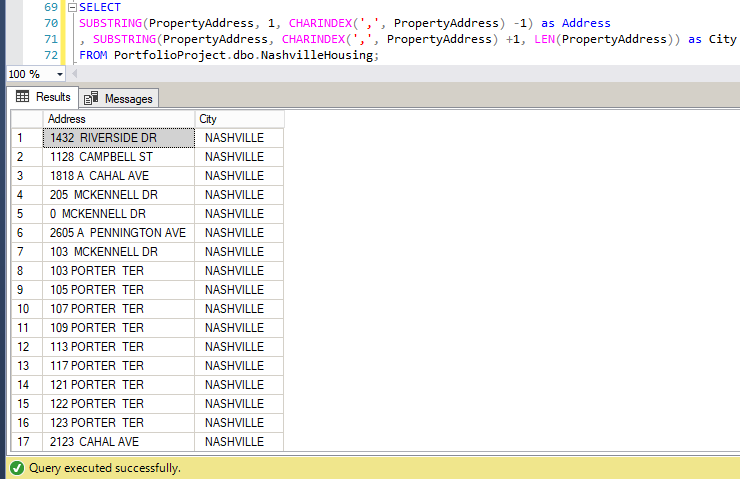The width and height of the screenshot is (740, 479).
Task: Click the Results grid icon
Action: (22, 97)
